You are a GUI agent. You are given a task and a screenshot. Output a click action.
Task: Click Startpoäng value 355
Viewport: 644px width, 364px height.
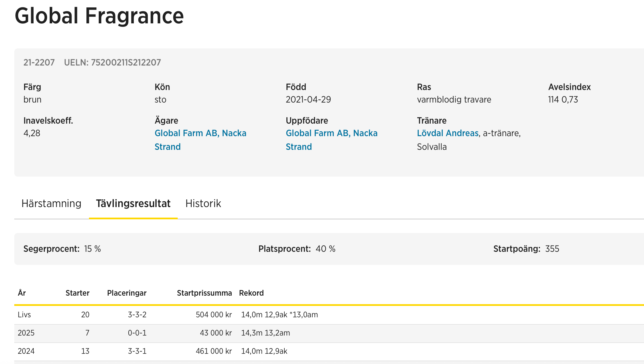(x=552, y=249)
